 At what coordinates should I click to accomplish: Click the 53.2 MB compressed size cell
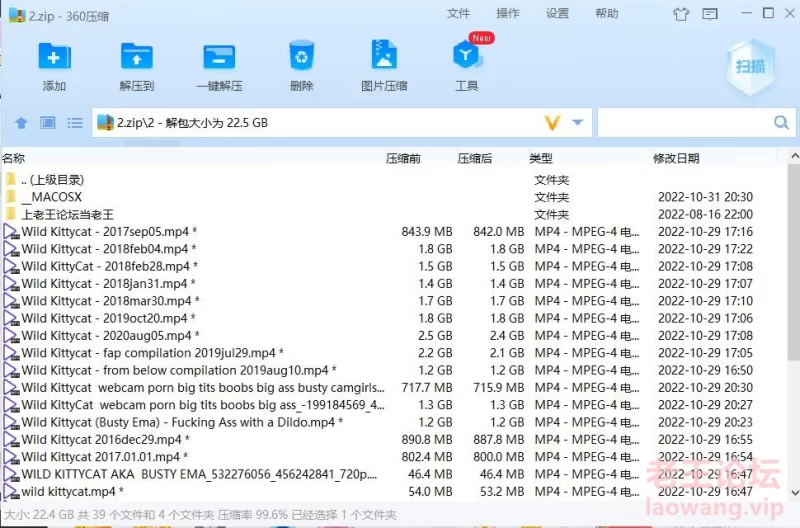pos(502,492)
